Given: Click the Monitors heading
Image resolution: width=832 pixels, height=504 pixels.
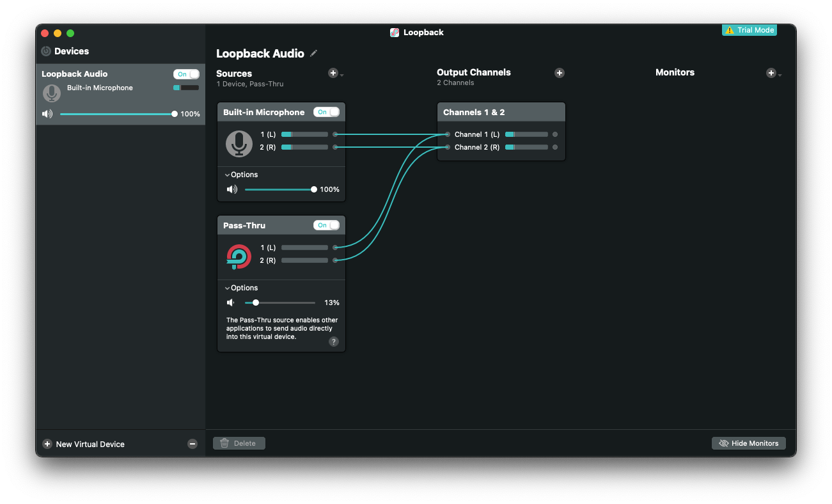Looking at the screenshot, I should point(675,72).
